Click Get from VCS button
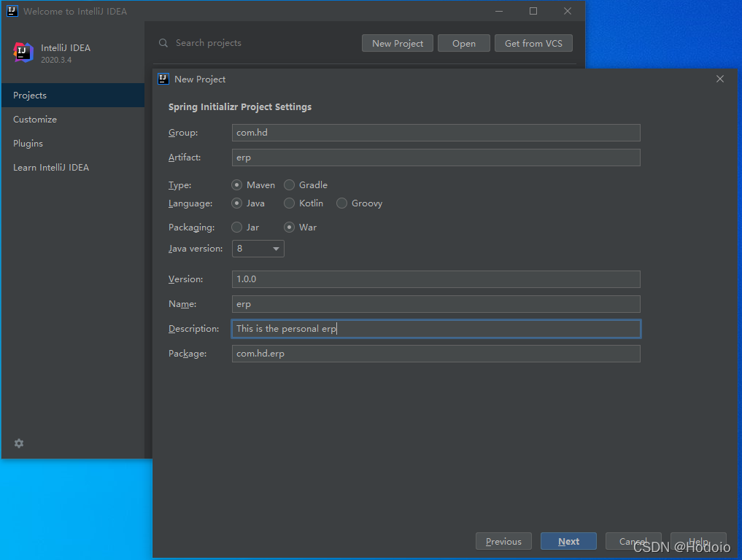The width and height of the screenshot is (742, 560). pyautogui.click(x=533, y=43)
